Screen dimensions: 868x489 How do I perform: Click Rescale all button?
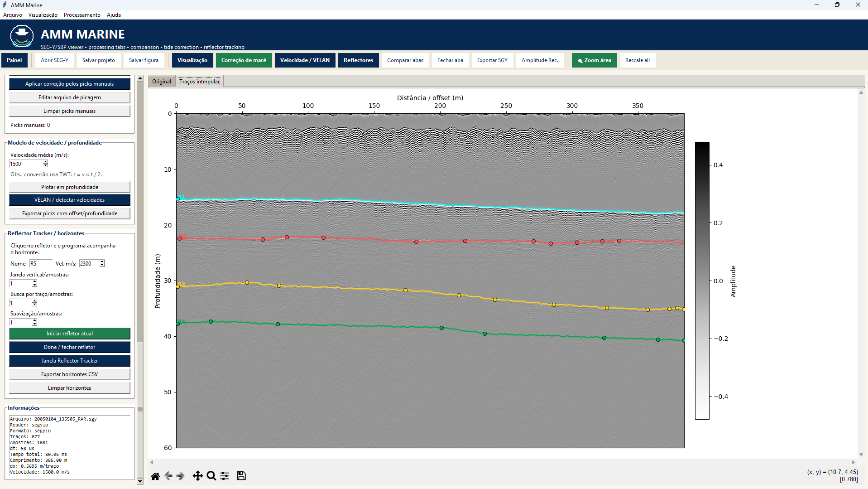637,60
